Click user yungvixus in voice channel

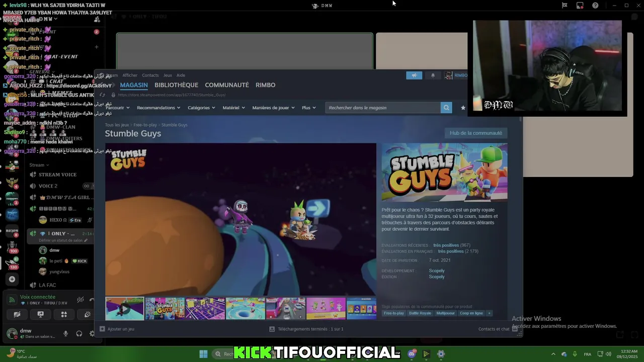click(x=59, y=271)
